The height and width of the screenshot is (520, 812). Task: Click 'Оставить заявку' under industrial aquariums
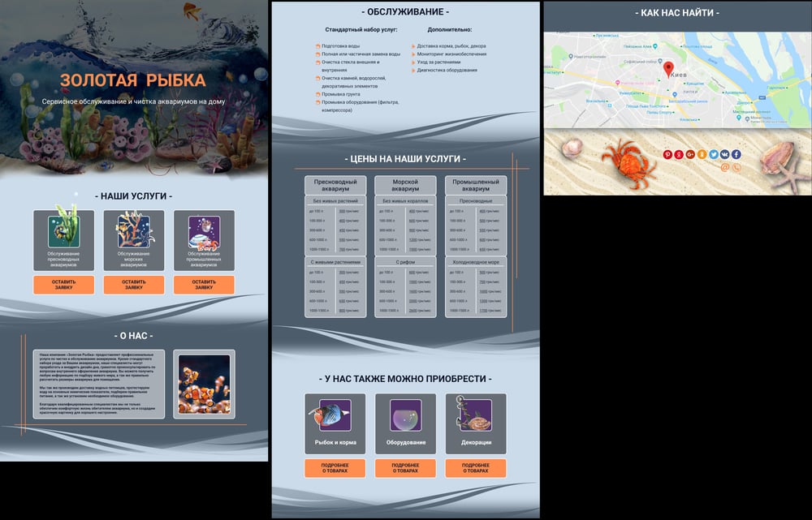pyautogui.click(x=204, y=285)
